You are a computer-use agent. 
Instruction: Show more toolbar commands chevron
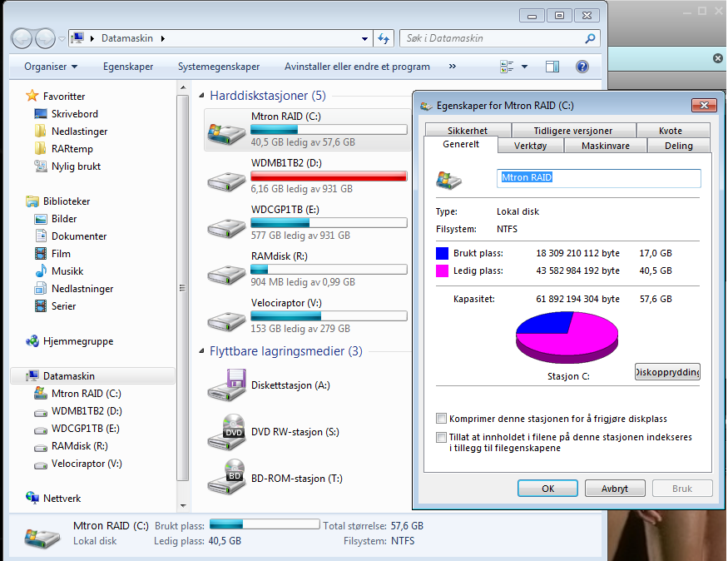453,67
